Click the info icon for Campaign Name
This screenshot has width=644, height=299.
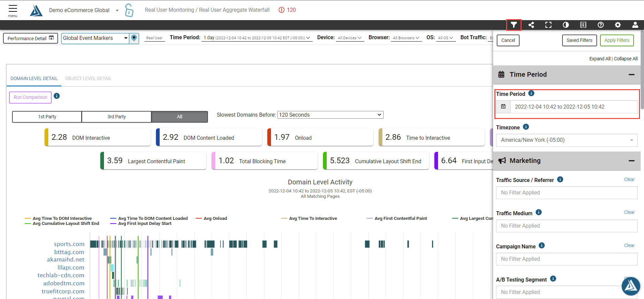[542, 246]
